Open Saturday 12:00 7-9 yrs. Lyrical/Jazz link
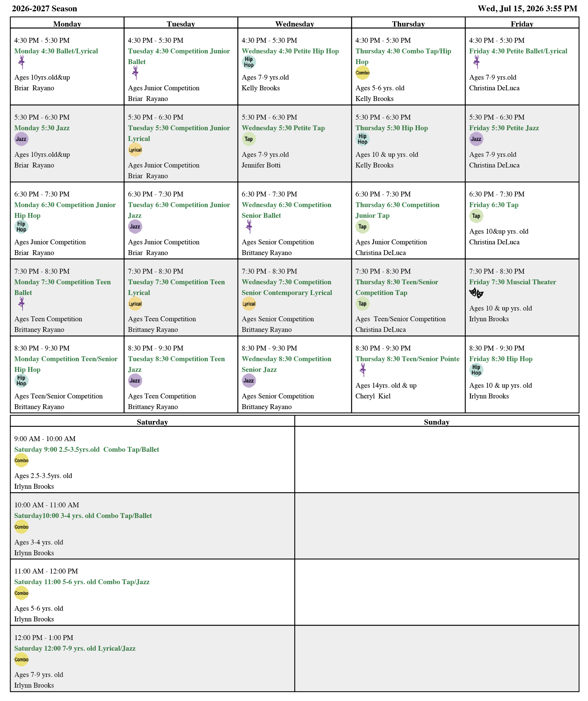588x701 pixels. point(75,648)
